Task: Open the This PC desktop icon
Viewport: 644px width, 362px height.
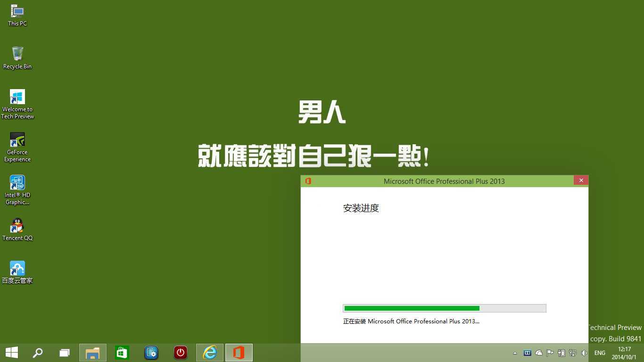Action: [17, 15]
